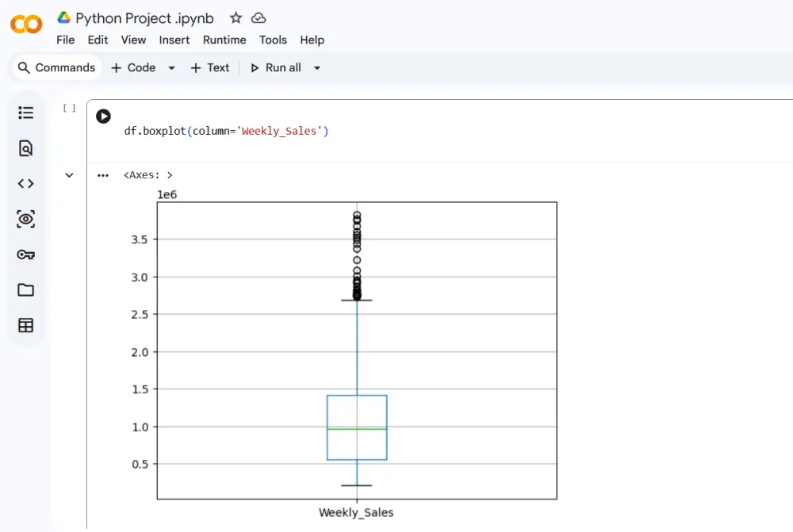The width and height of the screenshot is (793, 532).
Task: Open the Insert menu
Action: (x=174, y=40)
